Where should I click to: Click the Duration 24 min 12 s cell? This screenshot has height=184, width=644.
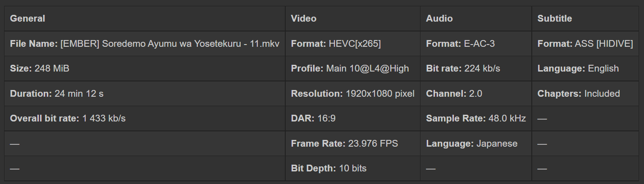point(57,94)
